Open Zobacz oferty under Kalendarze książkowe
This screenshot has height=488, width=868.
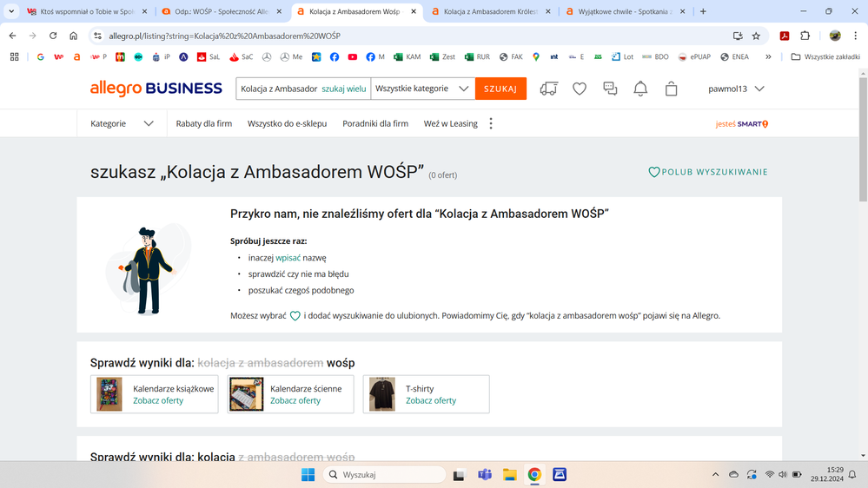coord(158,400)
